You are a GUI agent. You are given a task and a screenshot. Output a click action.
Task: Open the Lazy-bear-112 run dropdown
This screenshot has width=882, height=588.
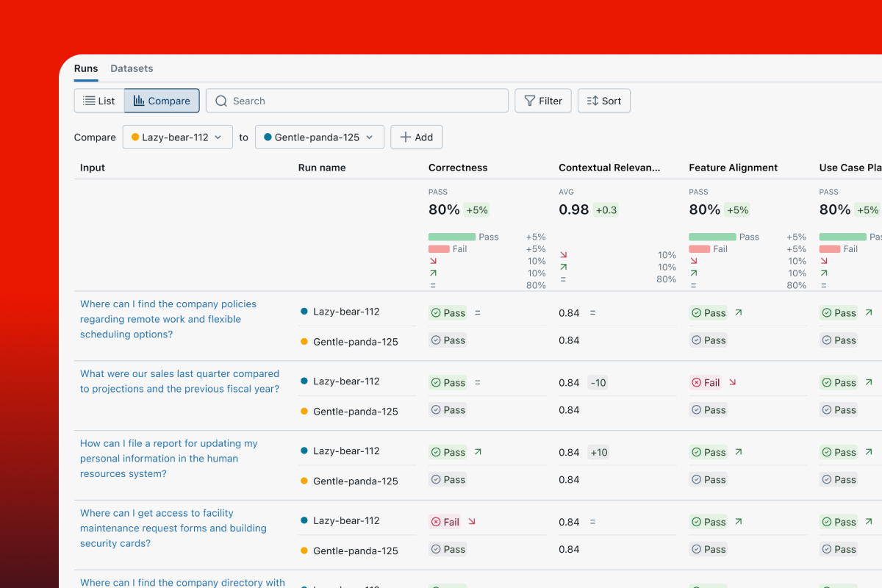(x=177, y=137)
